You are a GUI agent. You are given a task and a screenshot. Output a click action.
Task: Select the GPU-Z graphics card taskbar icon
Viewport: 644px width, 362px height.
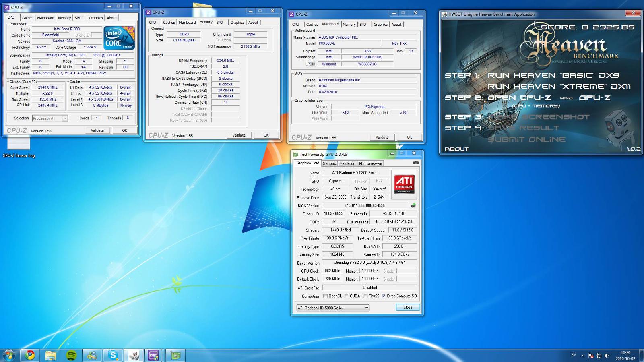tap(175, 355)
